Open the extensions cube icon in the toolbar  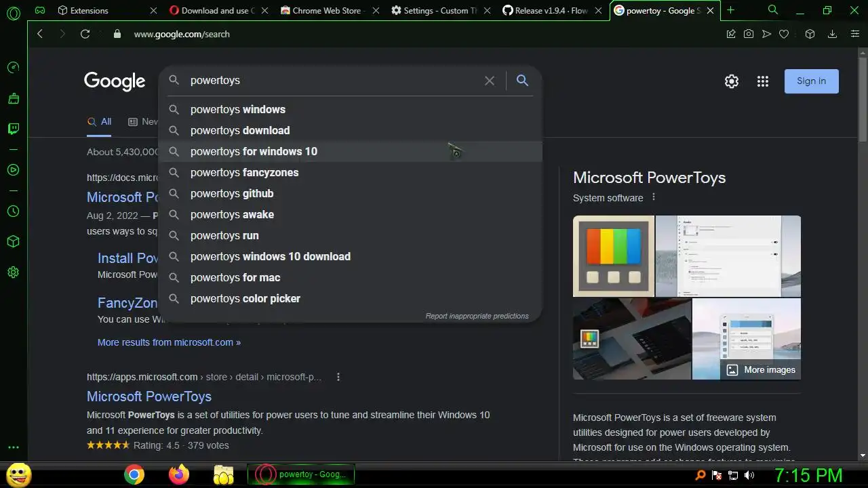(x=810, y=34)
